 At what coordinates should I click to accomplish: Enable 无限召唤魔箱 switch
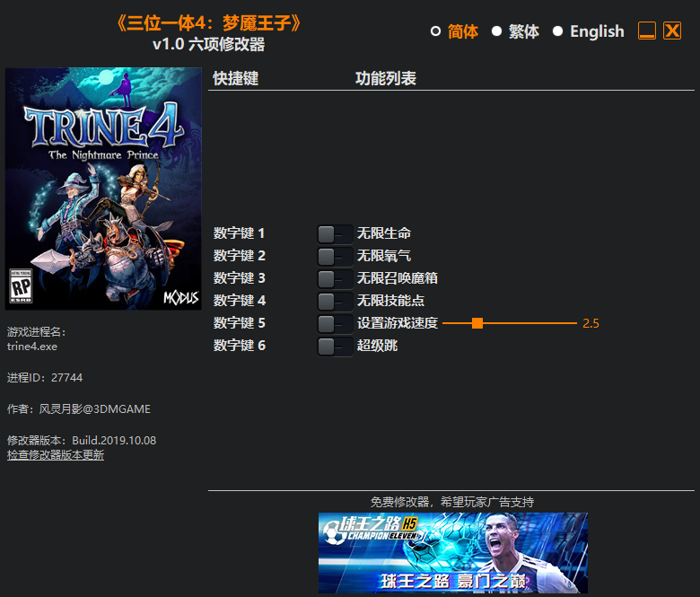(335, 278)
